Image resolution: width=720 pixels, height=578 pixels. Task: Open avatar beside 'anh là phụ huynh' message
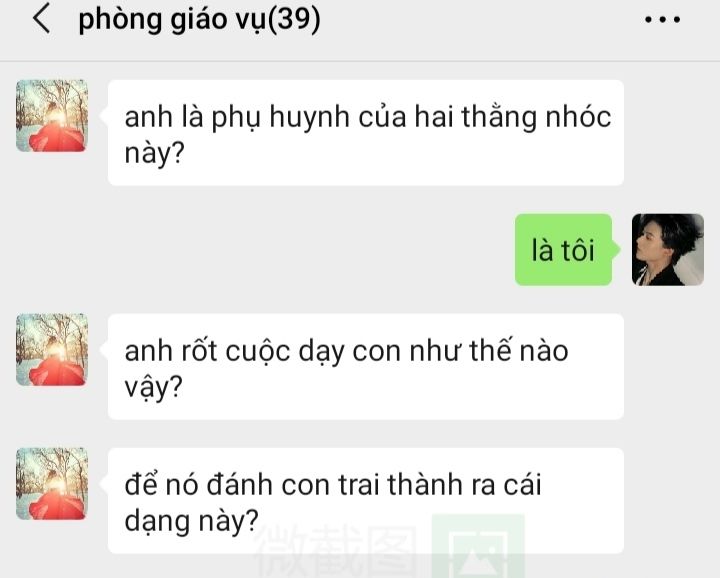click(x=52, y=116)
